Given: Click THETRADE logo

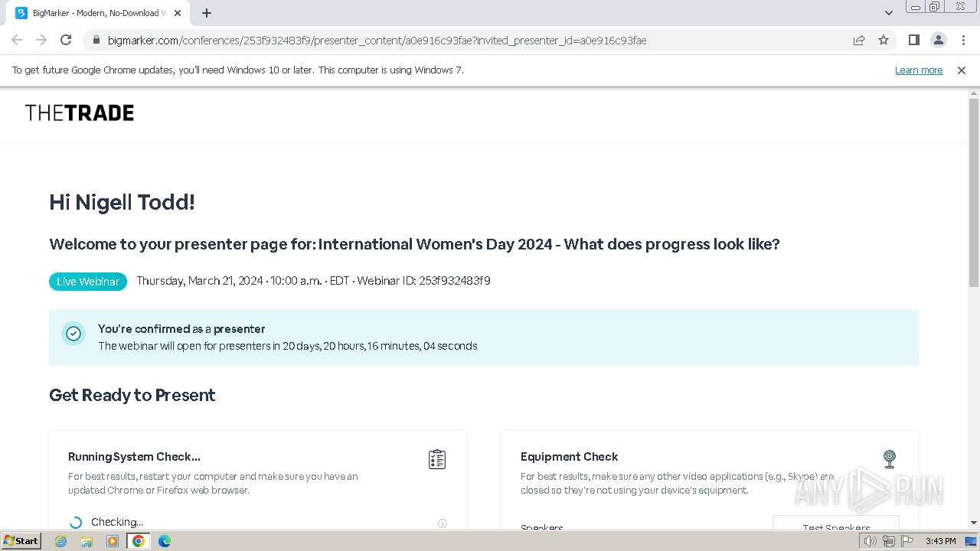Looking at the screenshot, I should point(80,113).
